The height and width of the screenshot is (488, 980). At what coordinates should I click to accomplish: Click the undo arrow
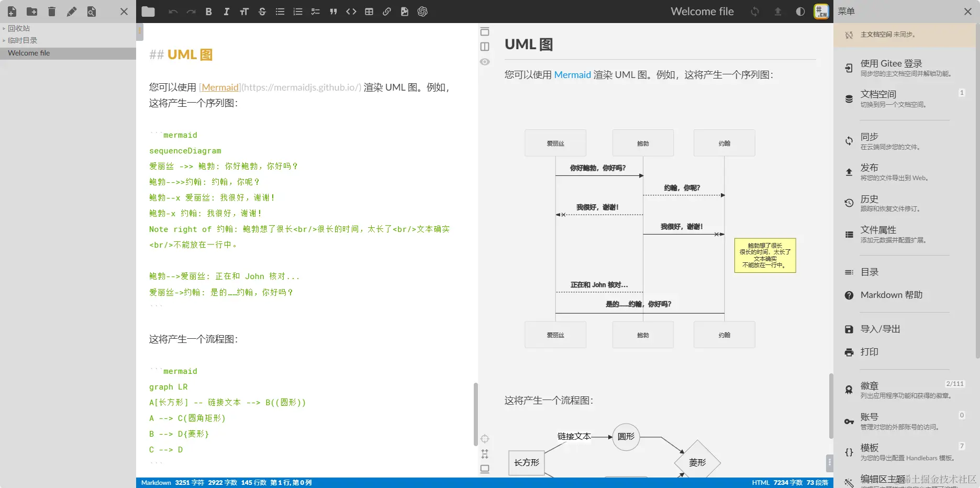(173, 12)
